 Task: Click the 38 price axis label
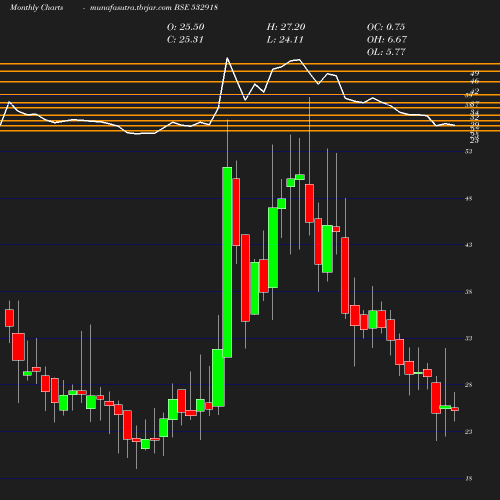[469, 292]
